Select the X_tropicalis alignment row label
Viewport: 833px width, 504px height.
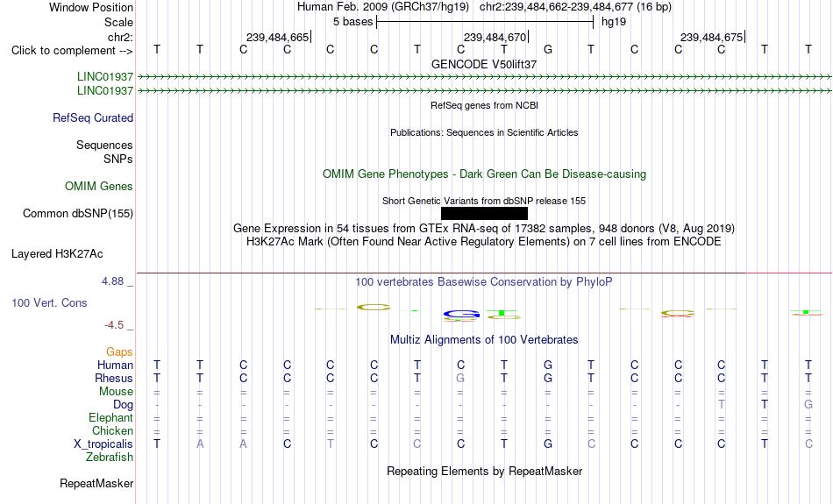[103, 444]
